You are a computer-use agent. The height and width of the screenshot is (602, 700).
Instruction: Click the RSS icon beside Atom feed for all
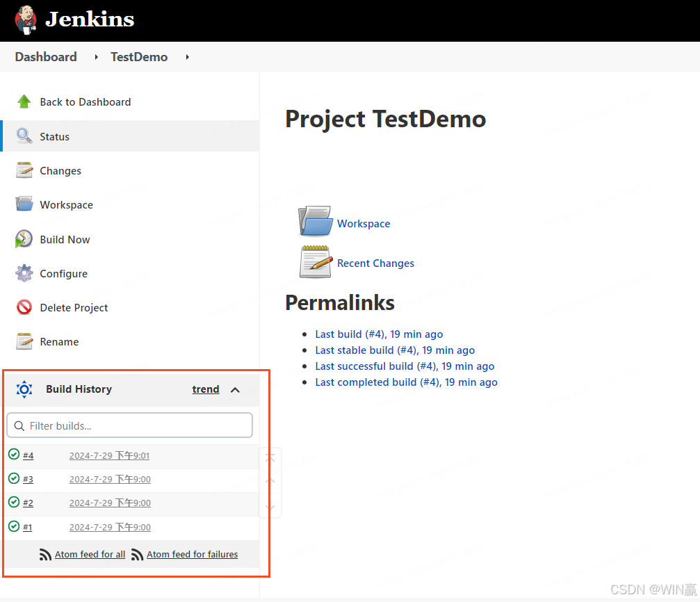tap(45, 554)
